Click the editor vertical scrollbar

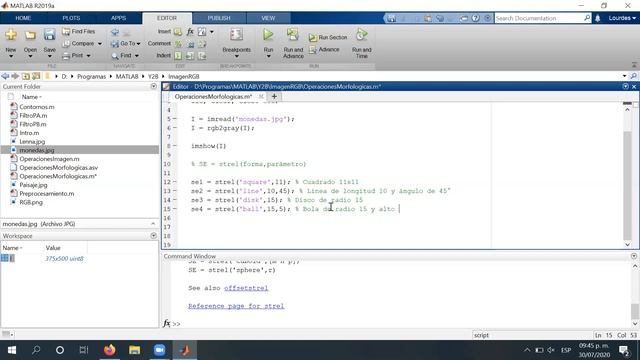pyautogui.click(x=627, y=186)
